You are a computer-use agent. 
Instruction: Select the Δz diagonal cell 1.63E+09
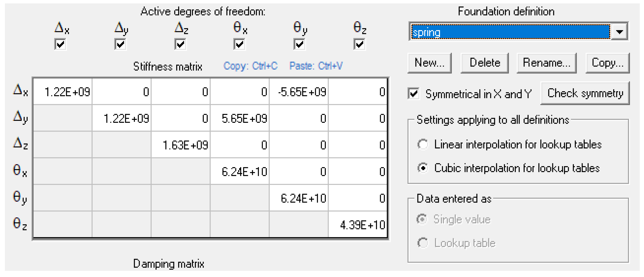(x=181, y=145)
